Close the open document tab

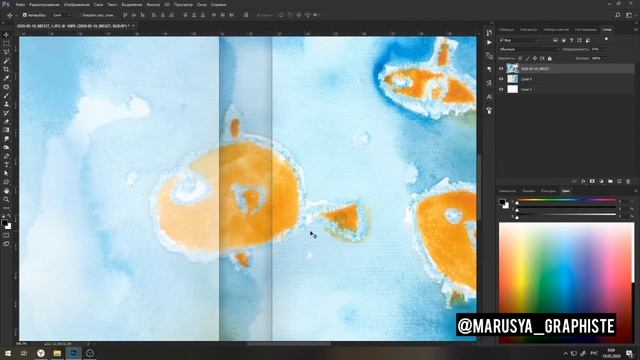pos(133,26)
